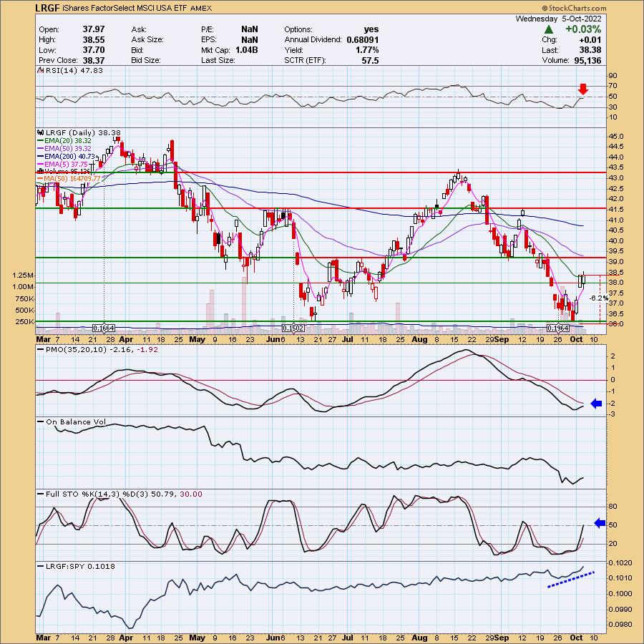This screenshot has width=644, height=644.
Task: Click the Last price value 38.38
Action: (590, 50)
